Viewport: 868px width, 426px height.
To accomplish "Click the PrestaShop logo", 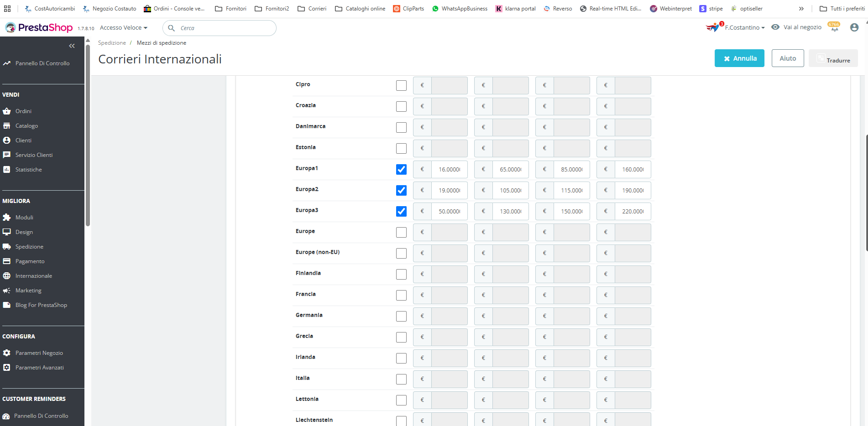I will pos(39,28).
